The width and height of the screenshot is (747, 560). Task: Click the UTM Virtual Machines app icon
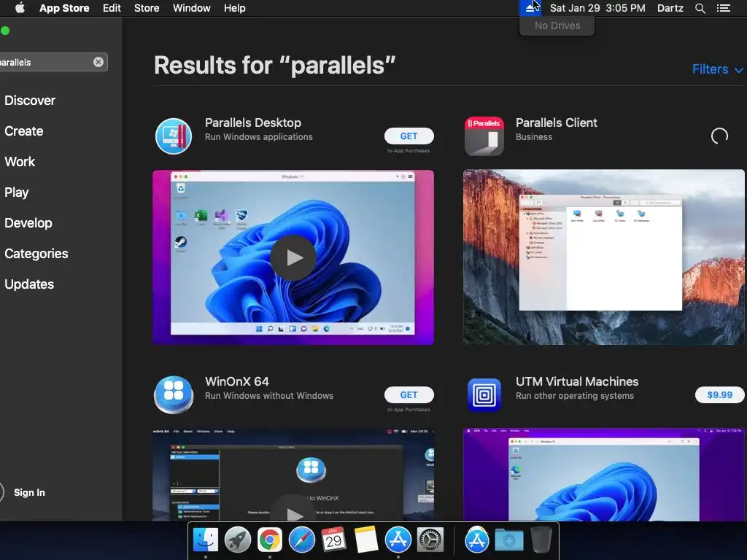[484, 394]
